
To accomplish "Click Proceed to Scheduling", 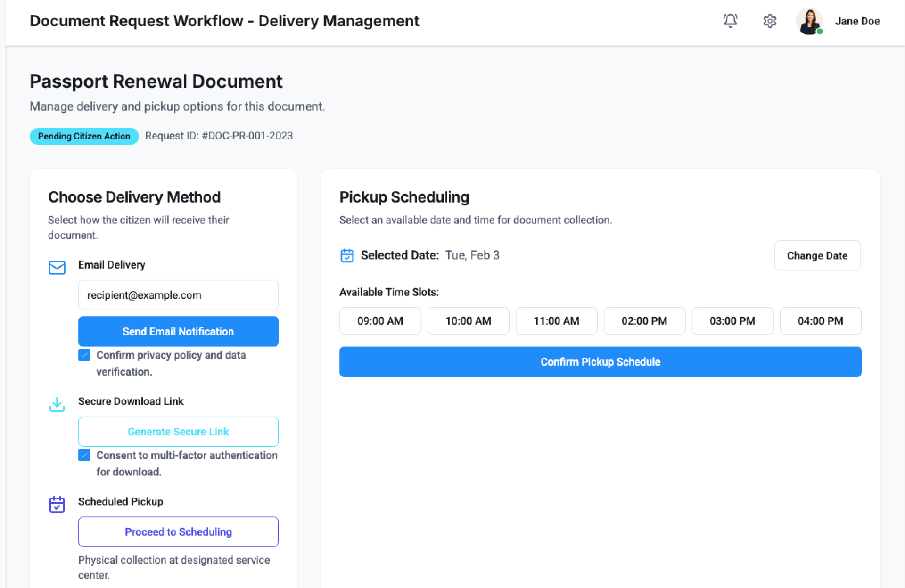I will [178, 531].
